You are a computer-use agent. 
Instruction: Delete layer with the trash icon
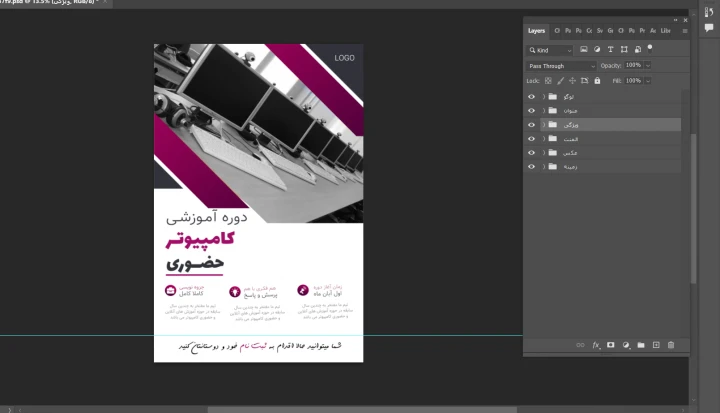[671, 345]
